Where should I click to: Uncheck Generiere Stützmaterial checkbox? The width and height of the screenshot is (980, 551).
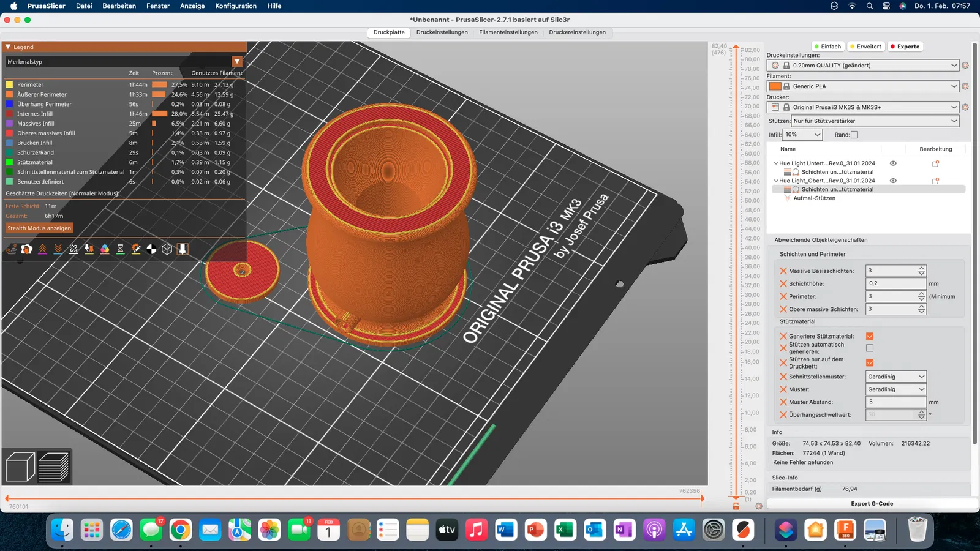point(870,336)
